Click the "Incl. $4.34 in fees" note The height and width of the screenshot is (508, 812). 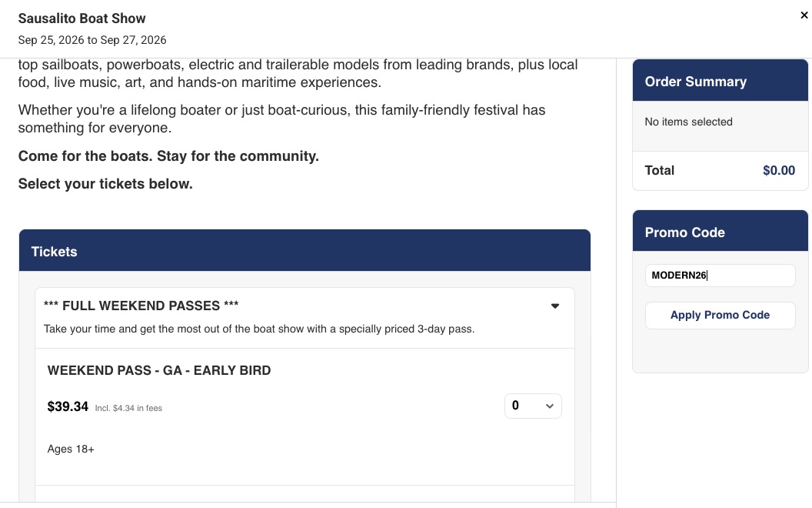point(128,409)
